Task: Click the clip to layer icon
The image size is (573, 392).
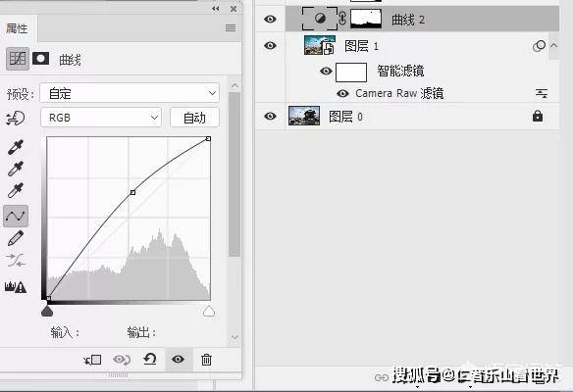Action: tap(92, 361)
